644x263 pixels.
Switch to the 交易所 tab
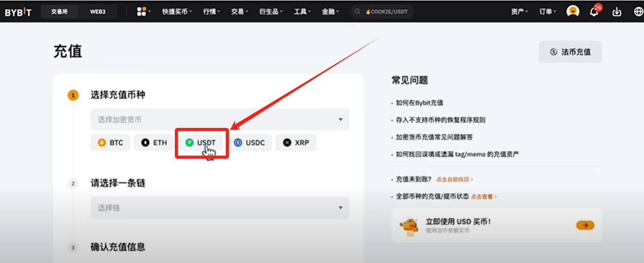(x=60, y=12)
